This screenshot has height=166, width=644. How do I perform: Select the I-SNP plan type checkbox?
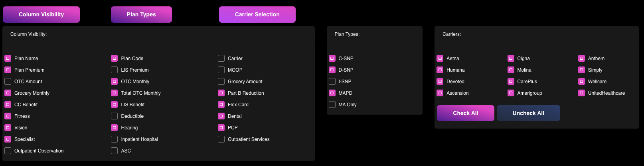coord(332,82)
